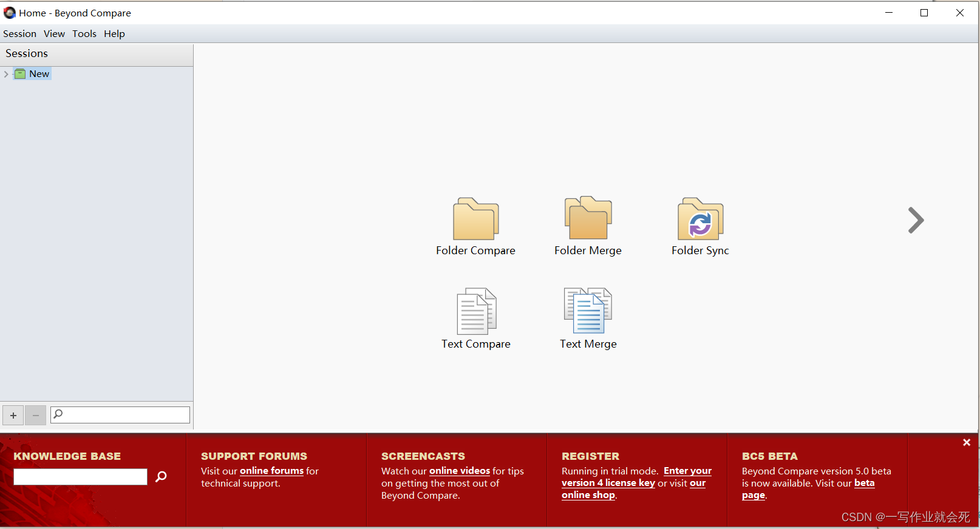Click the knowledge base search magnifier icon
980x529 pixels.
tap(161, 477)
